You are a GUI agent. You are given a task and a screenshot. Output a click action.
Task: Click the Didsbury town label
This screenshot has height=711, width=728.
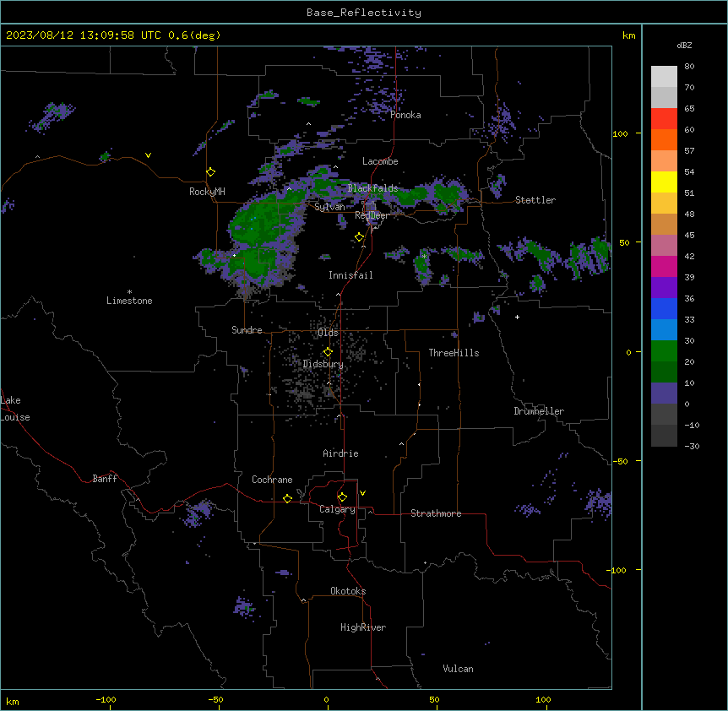coord(323,364)
